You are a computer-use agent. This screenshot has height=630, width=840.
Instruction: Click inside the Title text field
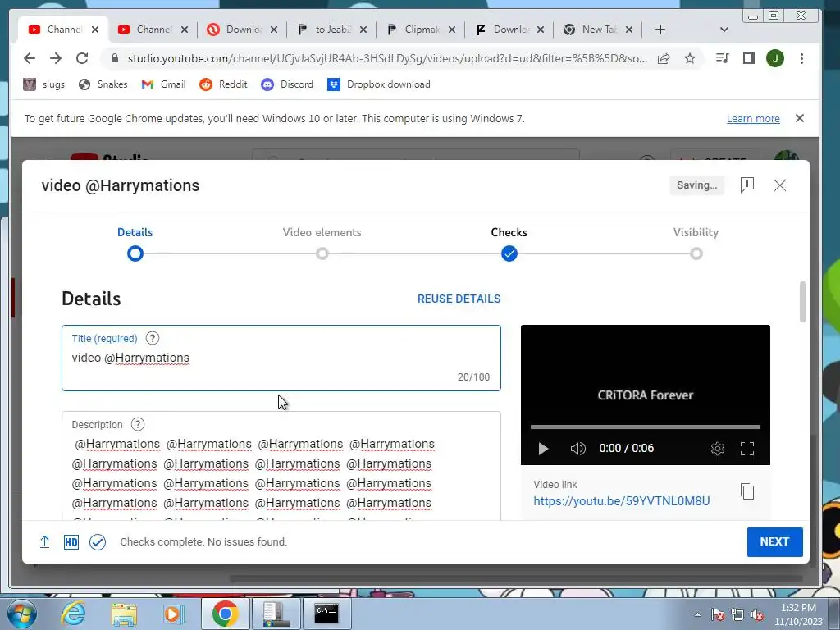(x=281, y=358)
